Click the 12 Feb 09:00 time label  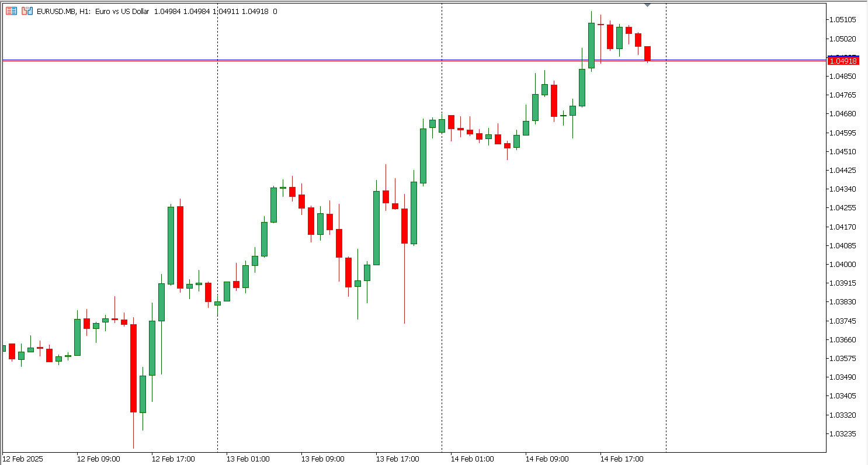98,459
